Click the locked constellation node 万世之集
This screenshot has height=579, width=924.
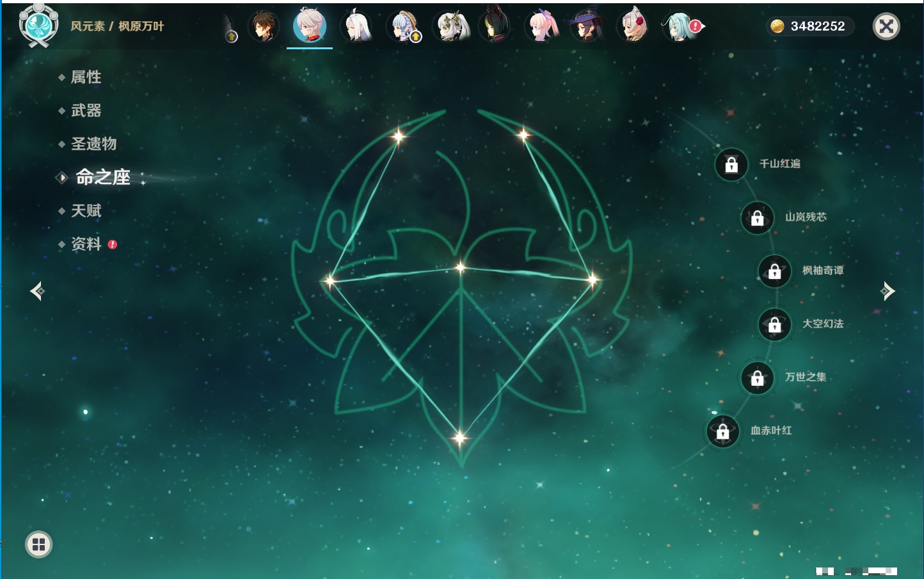[758, 377]
